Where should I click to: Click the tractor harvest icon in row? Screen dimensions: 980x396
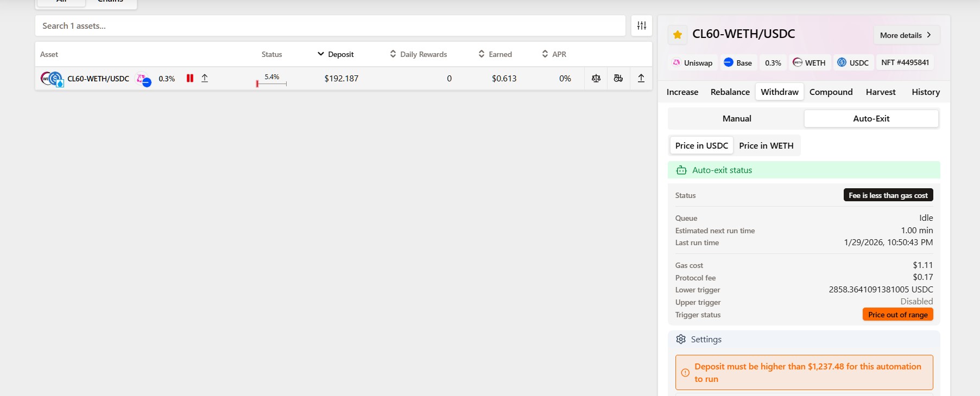pyautogui.click(x=618, y=78)
